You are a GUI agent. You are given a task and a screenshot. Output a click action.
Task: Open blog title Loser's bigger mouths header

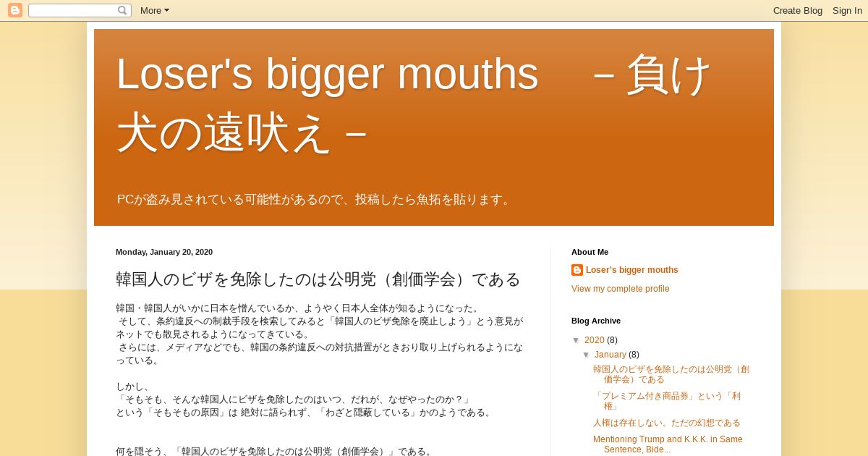coord(414,104)
